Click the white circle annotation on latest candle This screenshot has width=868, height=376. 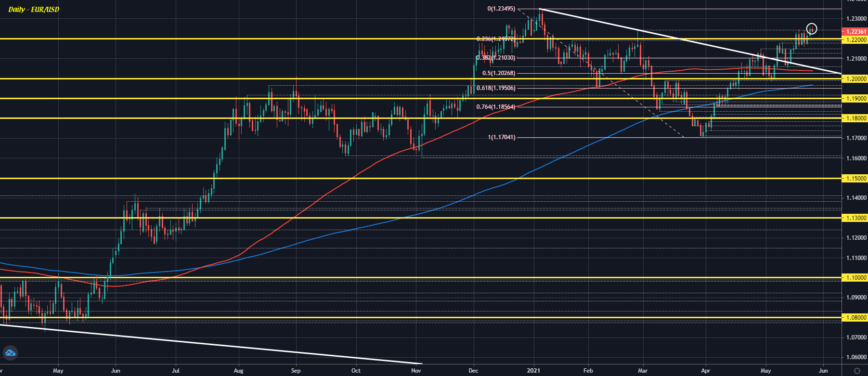tap(812, 29)
